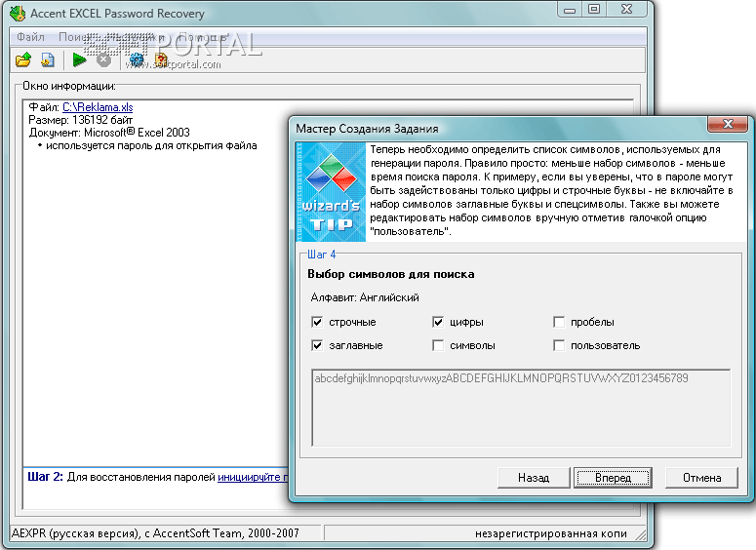Click the character set text field
Image resolution: width=756 pixels, height=550 pixels.
point(521,408)
